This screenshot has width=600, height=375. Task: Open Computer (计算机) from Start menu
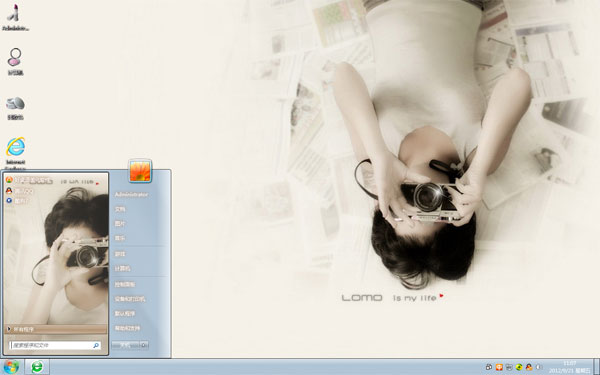coord(122,268)
